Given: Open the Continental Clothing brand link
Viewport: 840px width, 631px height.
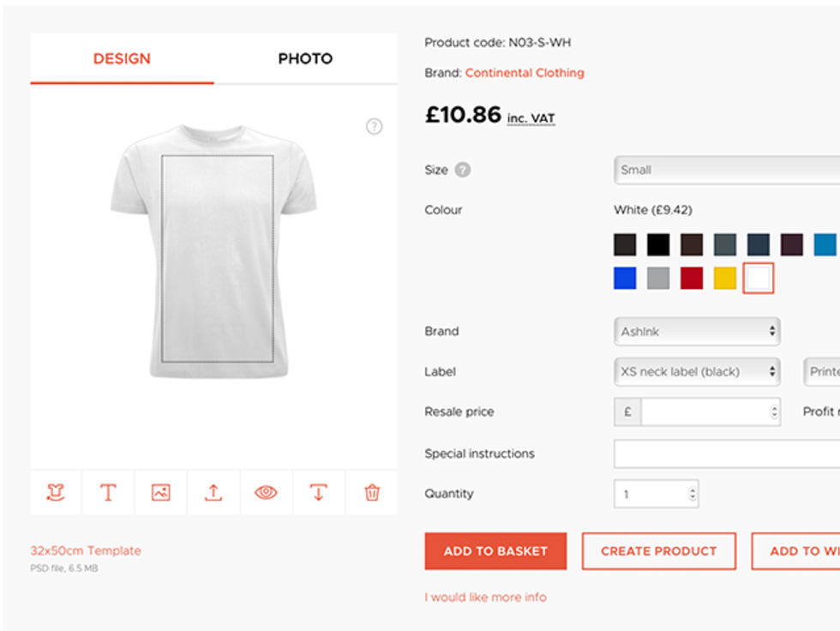Looking at the screenshot, I should tap(525, 73).
